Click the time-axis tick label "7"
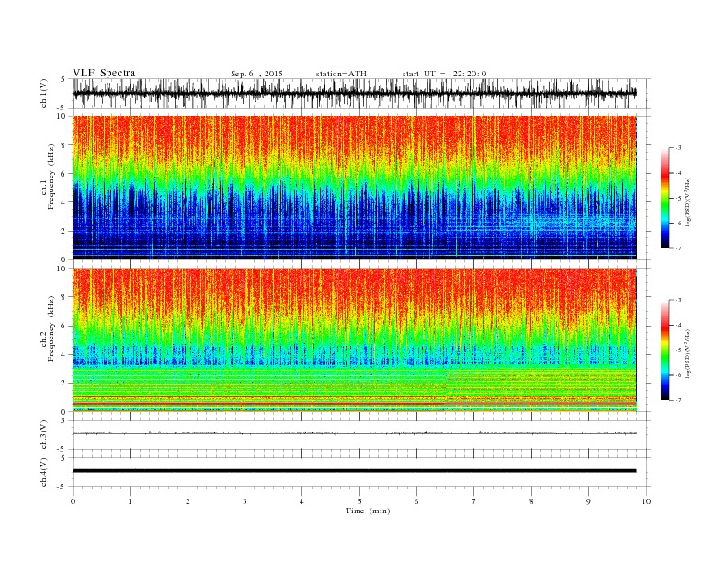 [474, 501]
